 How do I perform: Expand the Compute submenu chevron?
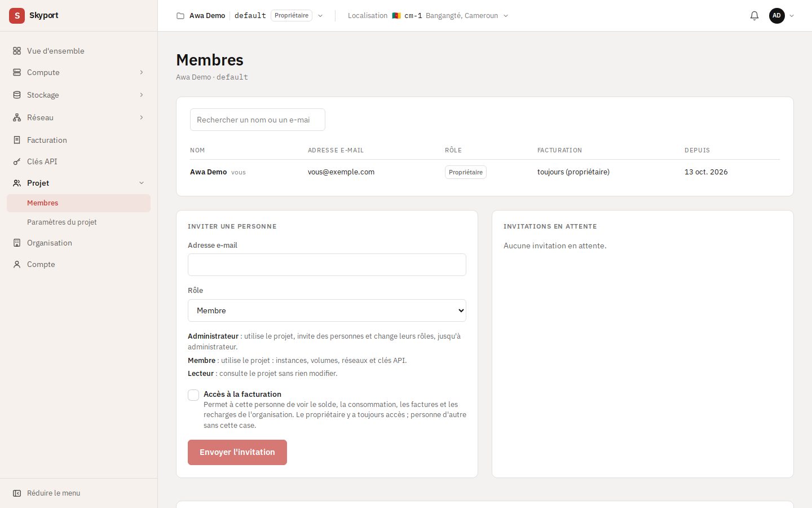click(142, 72)
